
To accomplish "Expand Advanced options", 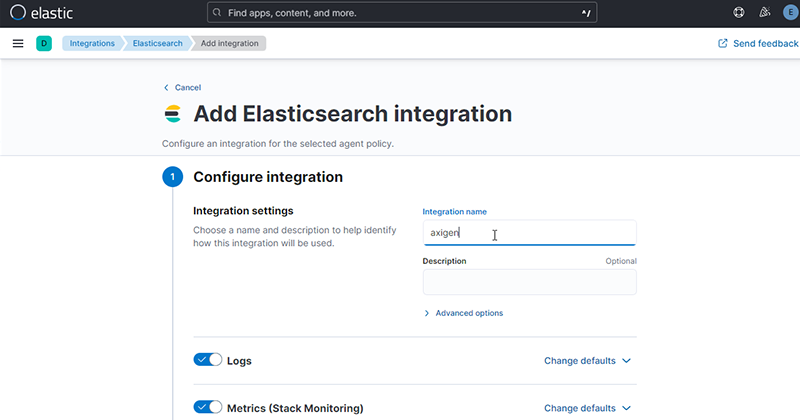I will coord(463,313).
